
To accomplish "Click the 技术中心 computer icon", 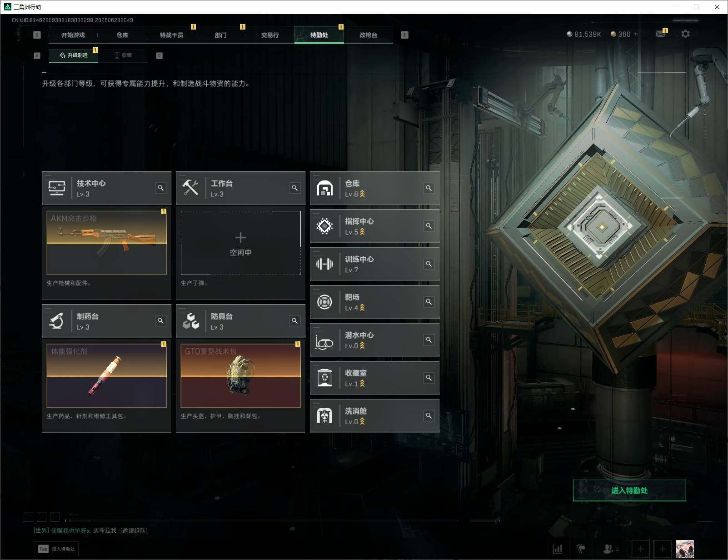I will click(57, 188).
